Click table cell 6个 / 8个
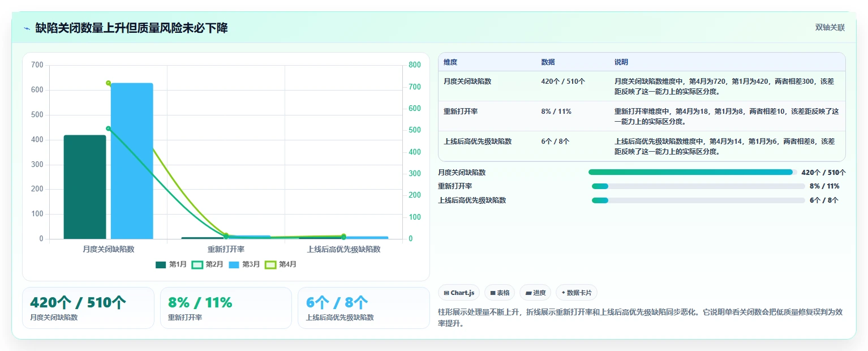Screen dimensions: 868x351 pyautogui.click(x=555, y=142)
